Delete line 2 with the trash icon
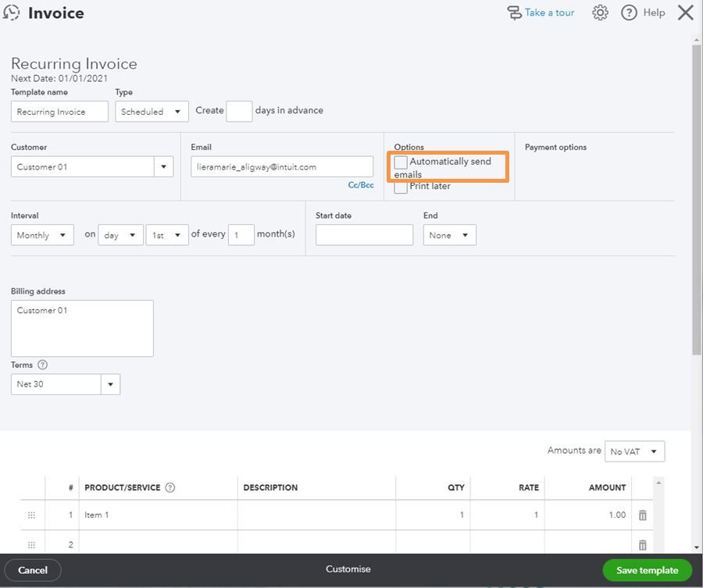Screen dimensions: 703x588 tap(643, 545)
